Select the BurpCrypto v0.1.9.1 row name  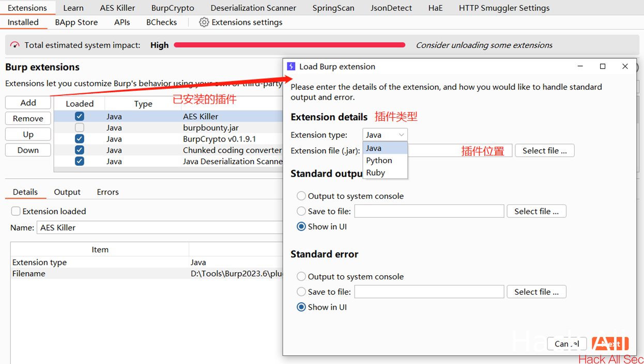click(219, 139)
